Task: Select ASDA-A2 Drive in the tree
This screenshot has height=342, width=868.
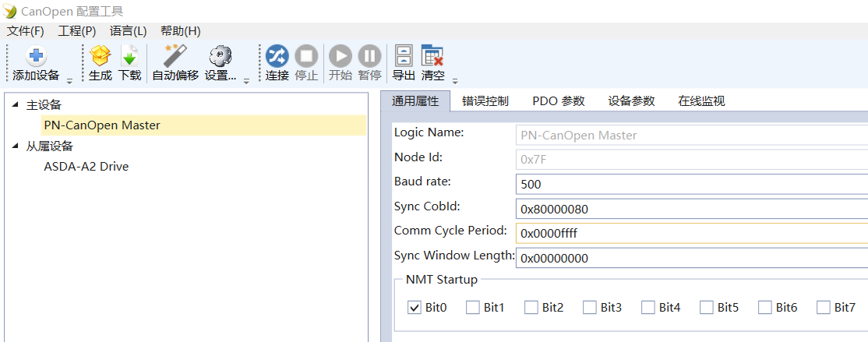Action: [86, 166]
